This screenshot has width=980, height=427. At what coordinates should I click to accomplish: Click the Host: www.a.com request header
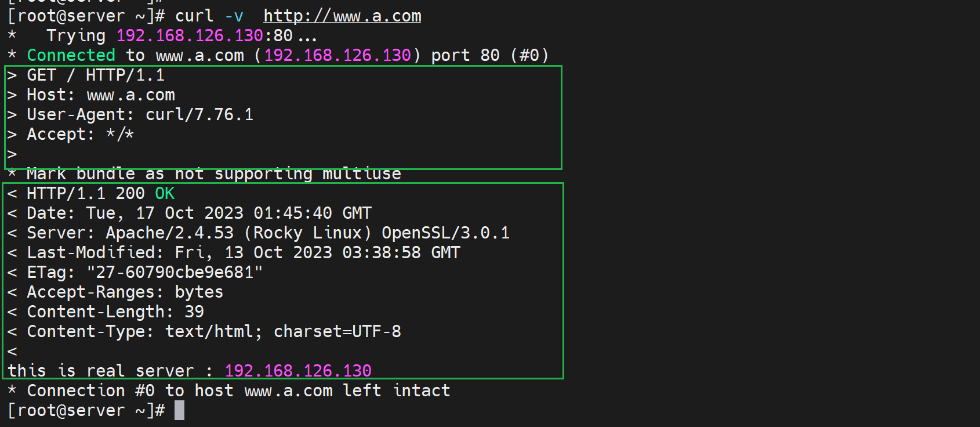(100, 95)
